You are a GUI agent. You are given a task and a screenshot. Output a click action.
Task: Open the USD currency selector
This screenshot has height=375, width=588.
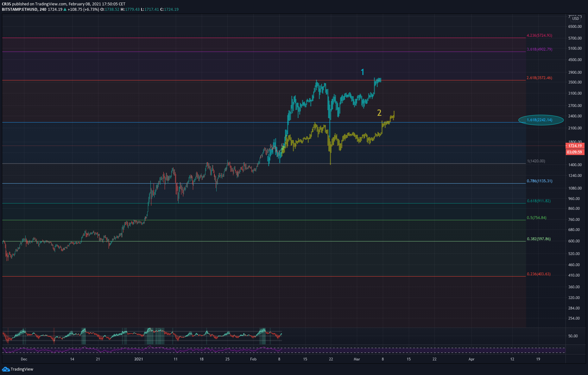(576, 19)
